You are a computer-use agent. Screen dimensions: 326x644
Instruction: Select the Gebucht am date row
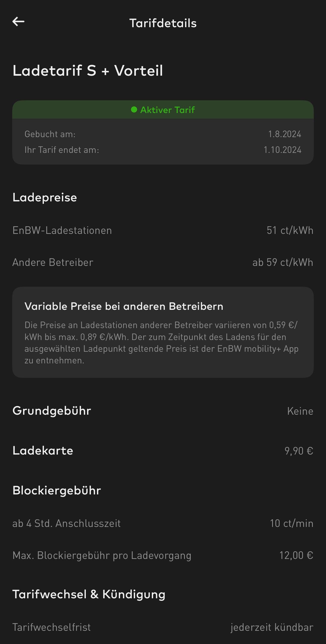point(163,134)
